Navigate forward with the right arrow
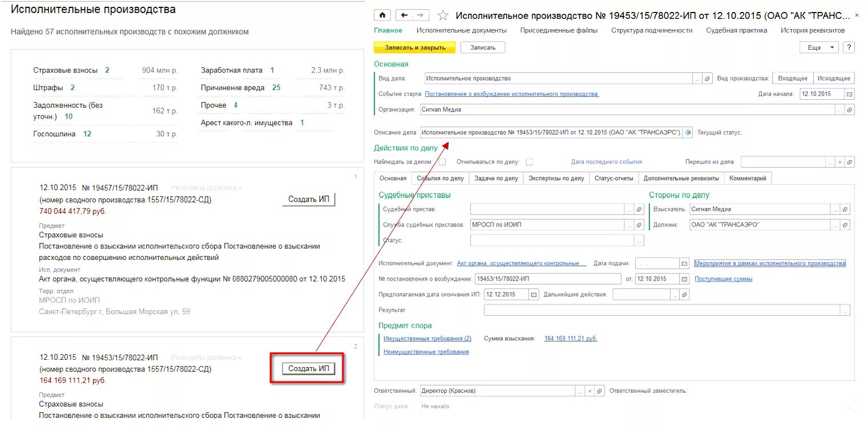Viewport: 868px width, 431px height. tap(421, 15)
